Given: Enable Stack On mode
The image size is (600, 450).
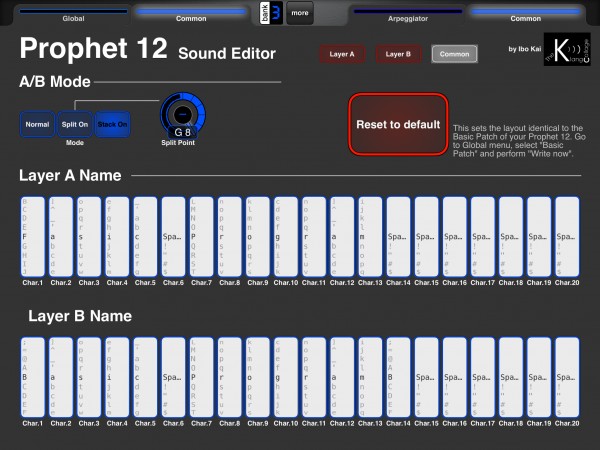Looking at the screenshot, I should click(112, 124).
